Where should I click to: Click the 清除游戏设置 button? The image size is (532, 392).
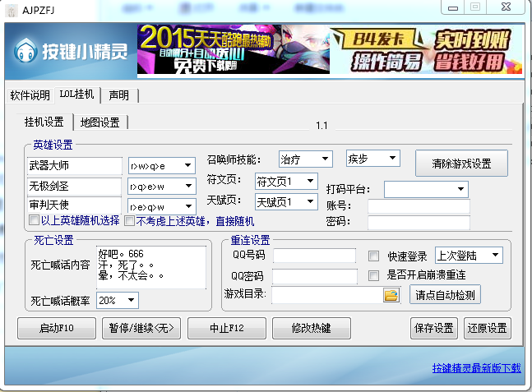461,163
